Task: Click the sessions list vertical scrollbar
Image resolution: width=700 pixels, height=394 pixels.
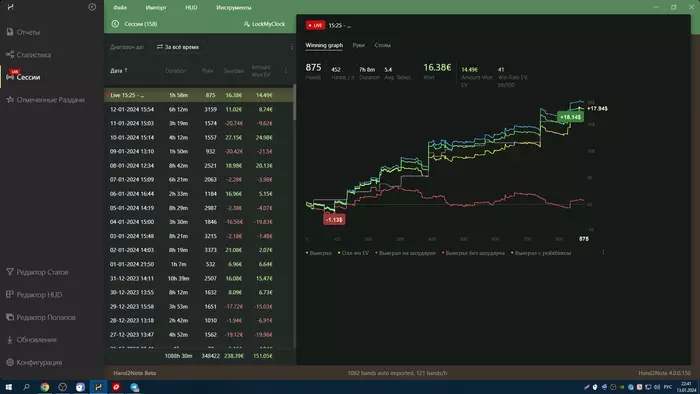Action: point(294,103)
